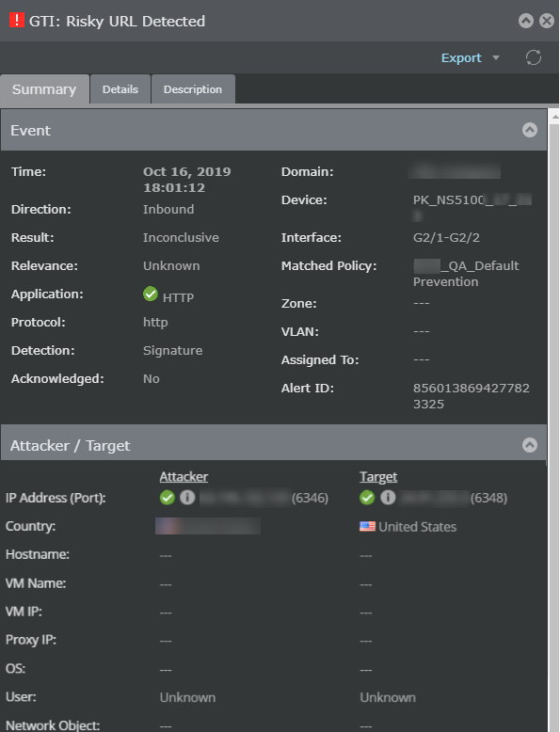Click the protocol value http
560x732 pixels.
click(155, 322)
